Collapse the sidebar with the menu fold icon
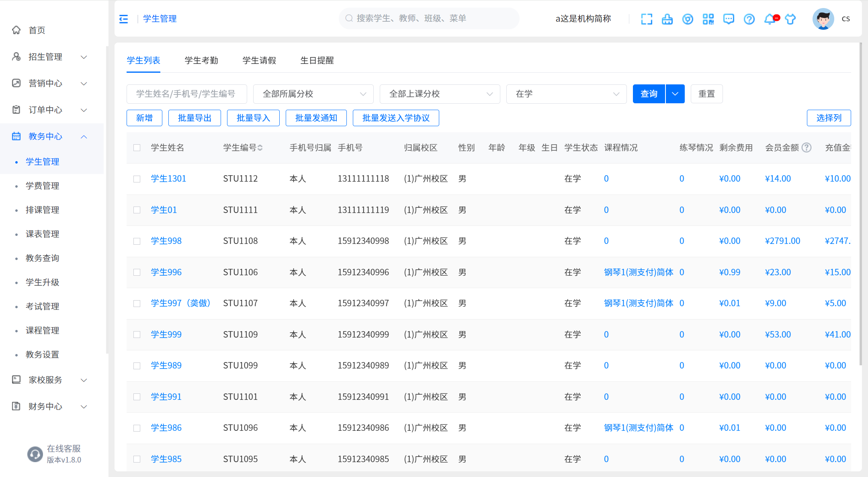Screen dimensions: 868x477 (x=124, y=19)
